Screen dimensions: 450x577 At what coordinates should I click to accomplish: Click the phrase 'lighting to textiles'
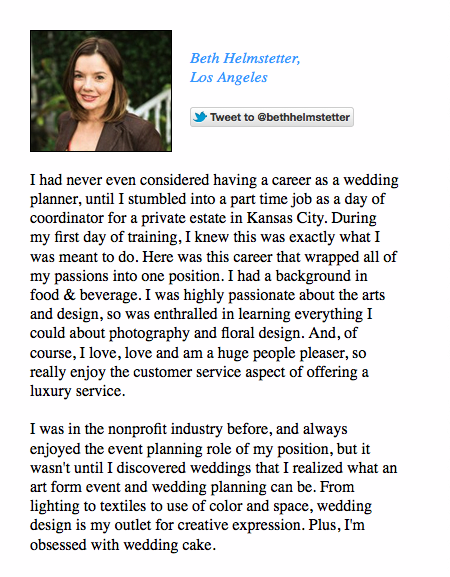[89, 506]
